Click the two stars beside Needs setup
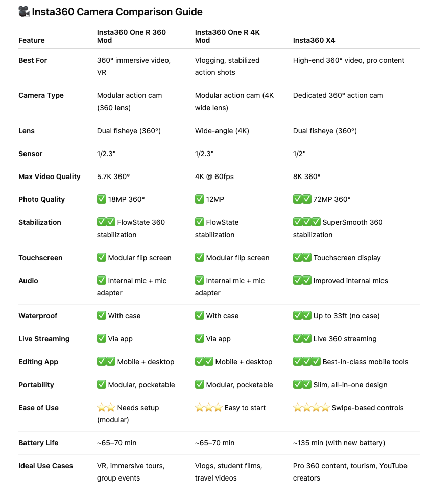The image size is (431, 504). (106, 408)
